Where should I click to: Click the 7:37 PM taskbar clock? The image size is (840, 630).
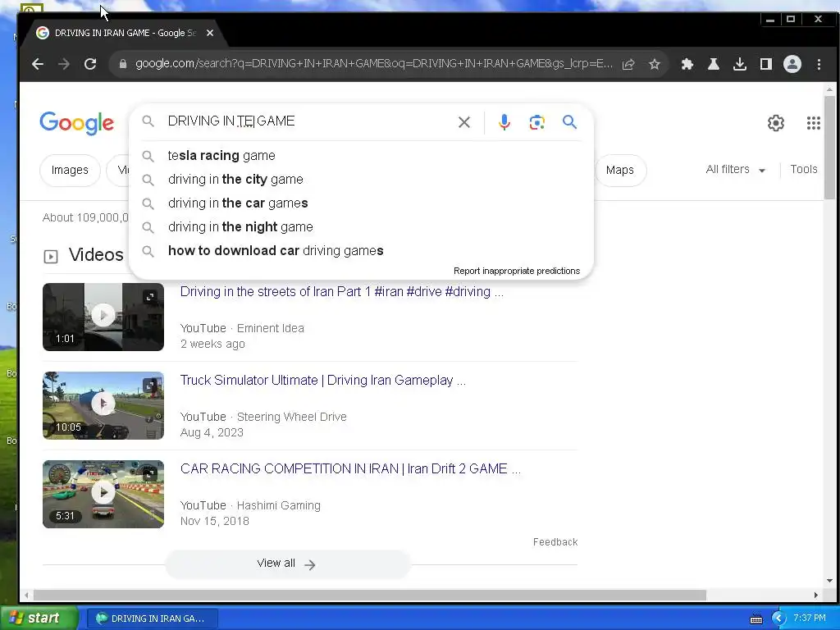click(810, 619)
